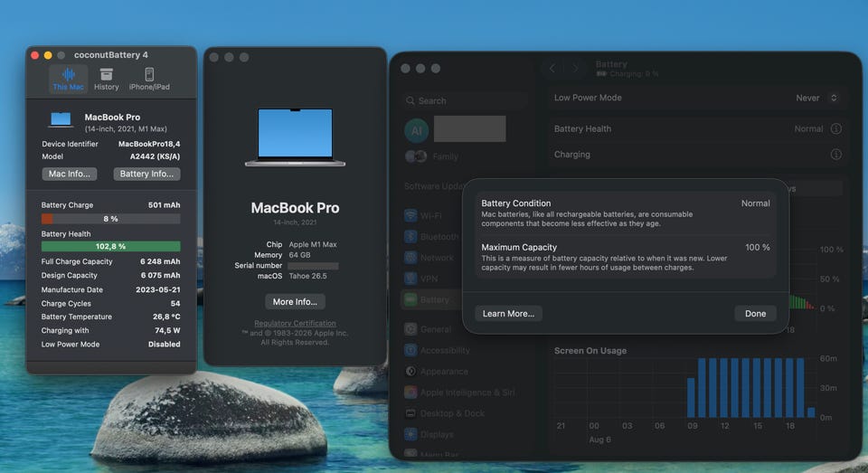Click info icon beside Charging
The width and height of the screenshot is (868, 473).
coord(835,155)
